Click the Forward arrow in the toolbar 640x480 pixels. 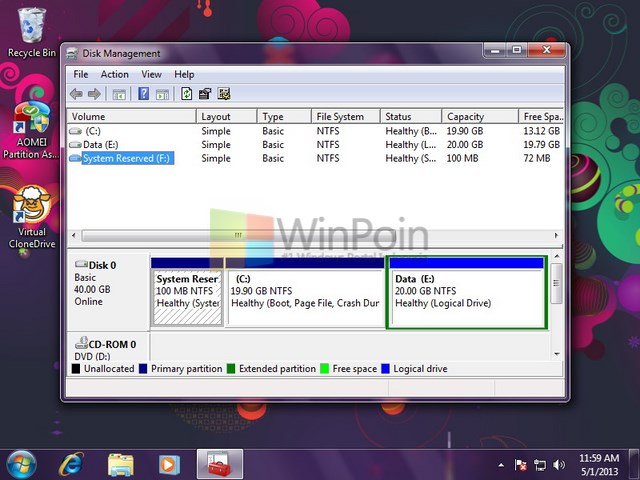point(94,94)
